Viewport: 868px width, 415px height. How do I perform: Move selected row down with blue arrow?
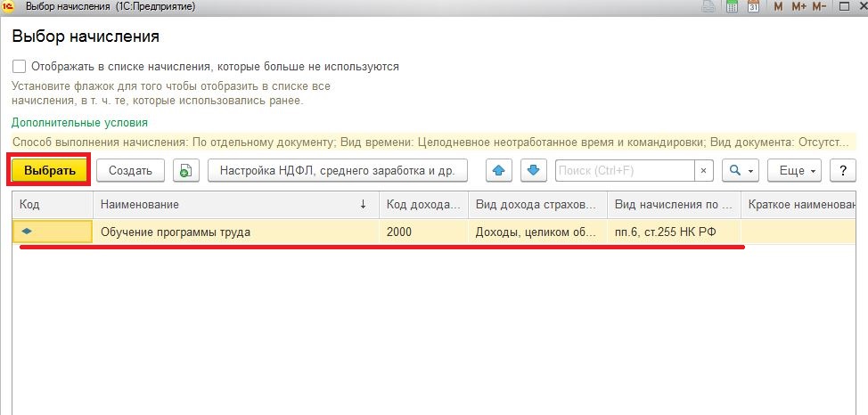pyautogui.click(x=534, y=170)
